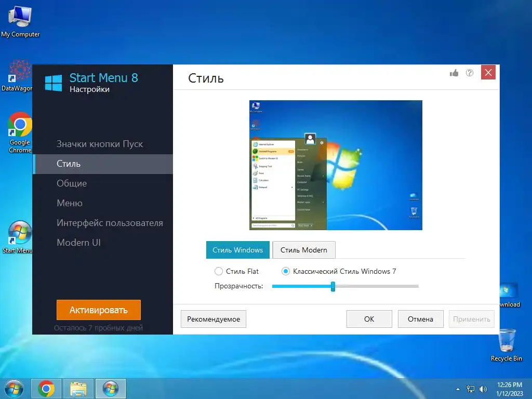Click the Применить button
The height and width of the screenshot is (399, 532).
coord(471,319)
